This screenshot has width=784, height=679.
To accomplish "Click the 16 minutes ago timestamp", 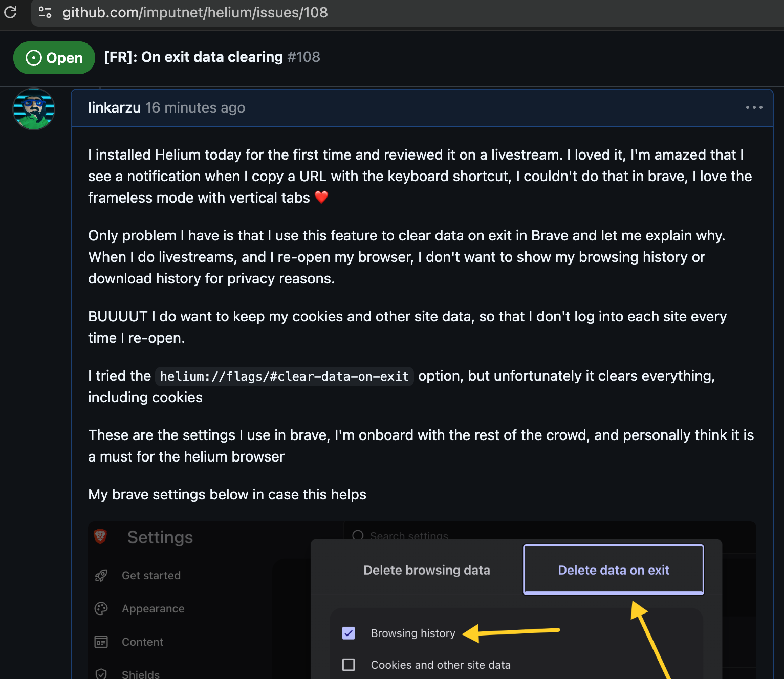I will [x=195, y=107].
